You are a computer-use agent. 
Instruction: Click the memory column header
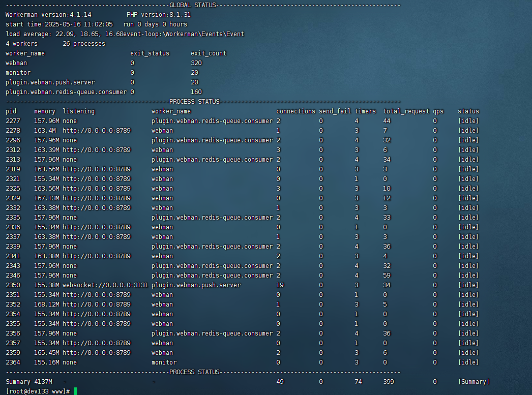[44, 111]
